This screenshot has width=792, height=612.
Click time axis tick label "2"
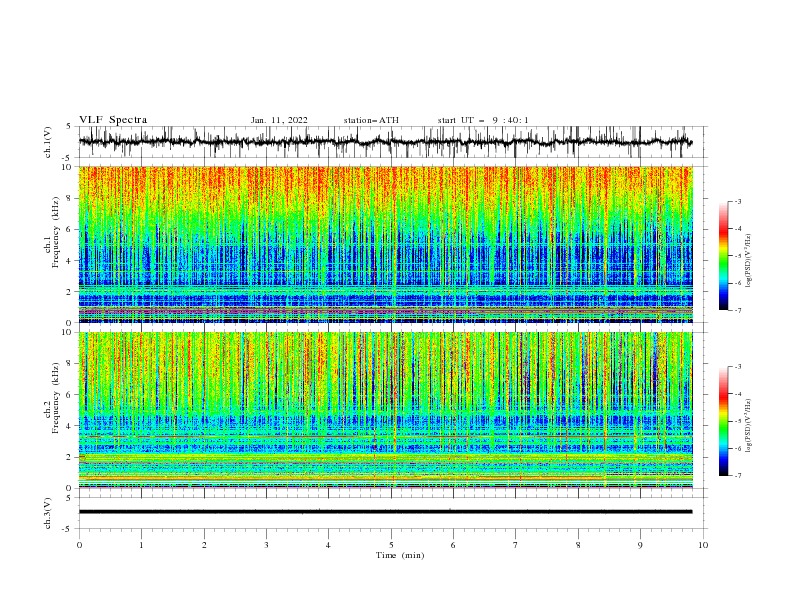(204, 545)
